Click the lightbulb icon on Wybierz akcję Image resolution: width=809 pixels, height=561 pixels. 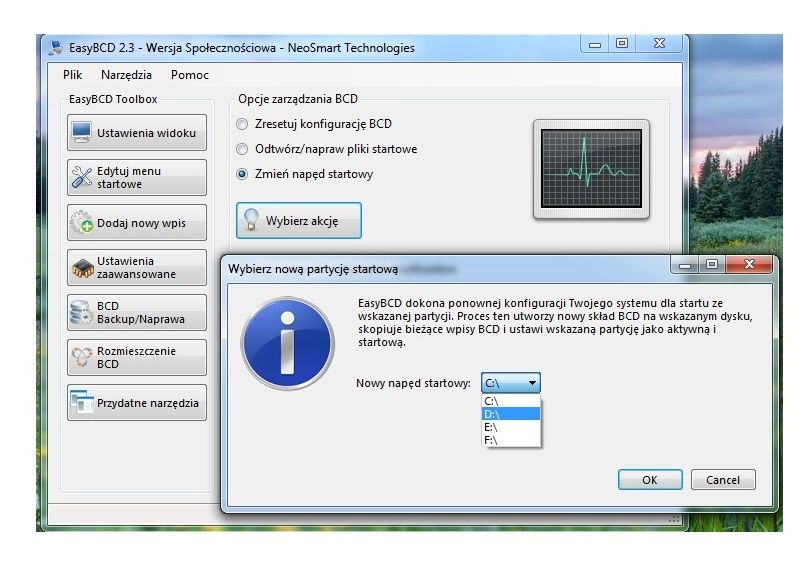coord(251,220)
